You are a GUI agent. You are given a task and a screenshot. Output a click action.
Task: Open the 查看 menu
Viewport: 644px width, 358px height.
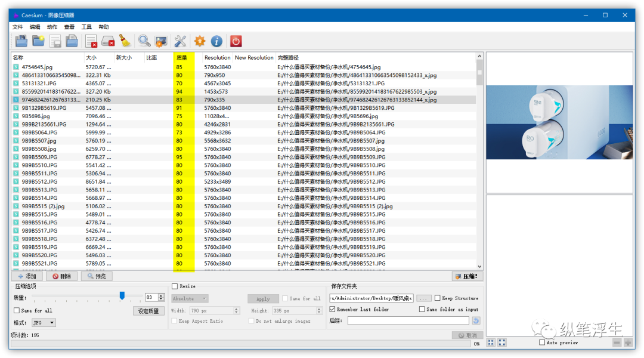[x=69, y=27]
